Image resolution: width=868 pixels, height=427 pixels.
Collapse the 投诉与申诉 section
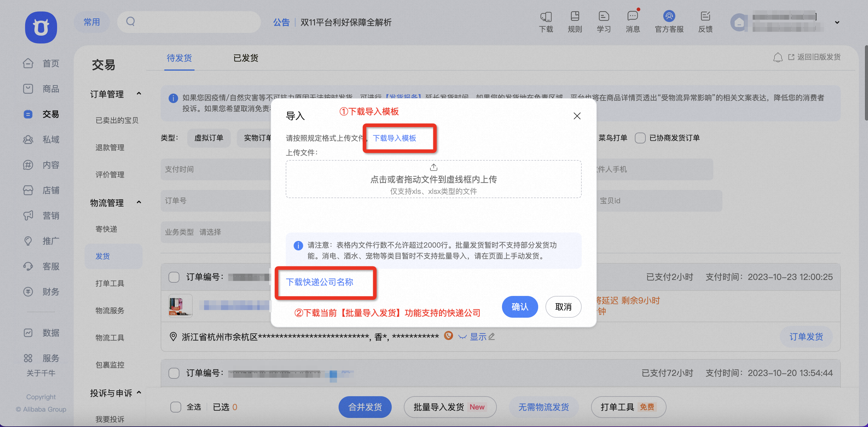139,393
